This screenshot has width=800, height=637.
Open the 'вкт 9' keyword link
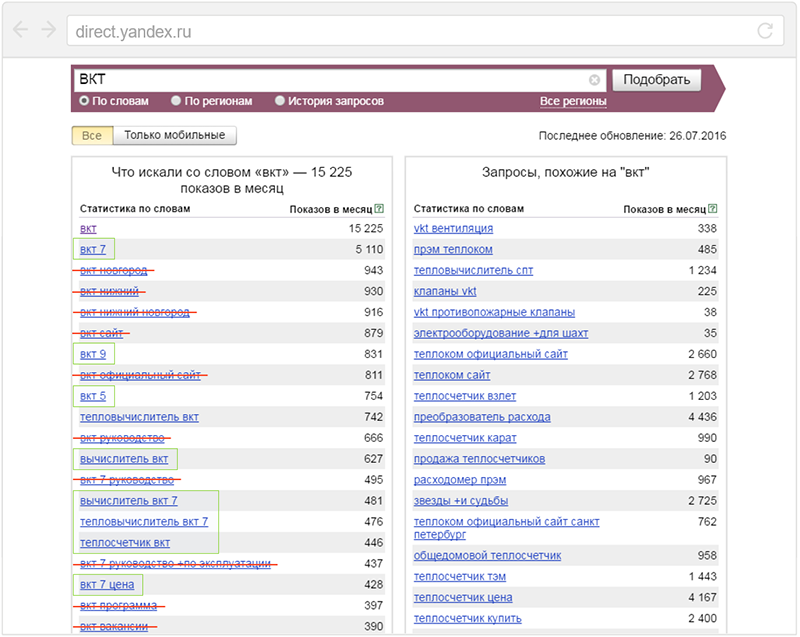click(x=93, y=354)
